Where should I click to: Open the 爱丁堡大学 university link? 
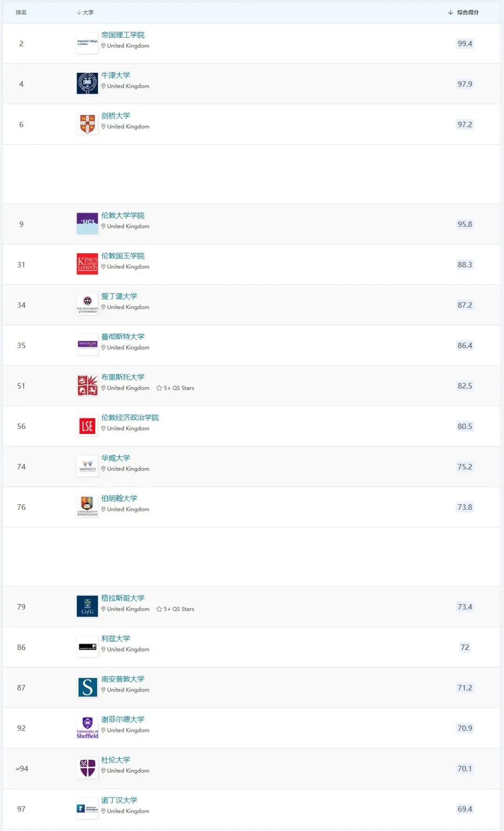(119, 296)
